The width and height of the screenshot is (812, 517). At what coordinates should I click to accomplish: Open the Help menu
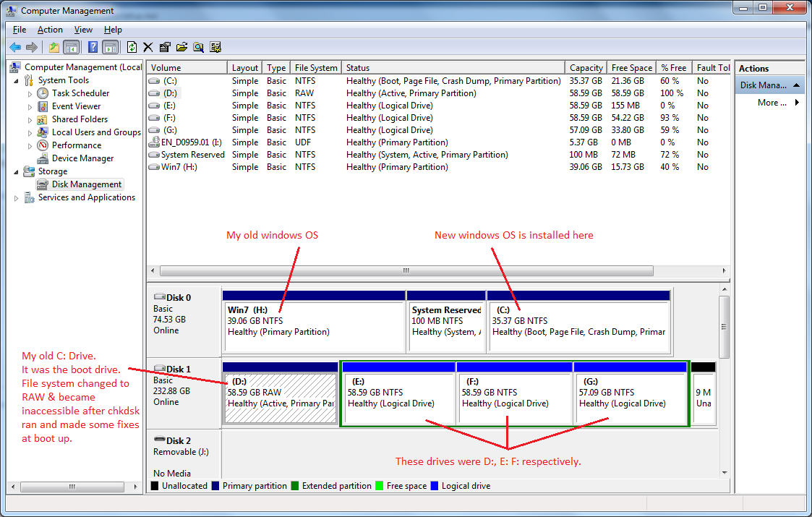coord(113,30)
